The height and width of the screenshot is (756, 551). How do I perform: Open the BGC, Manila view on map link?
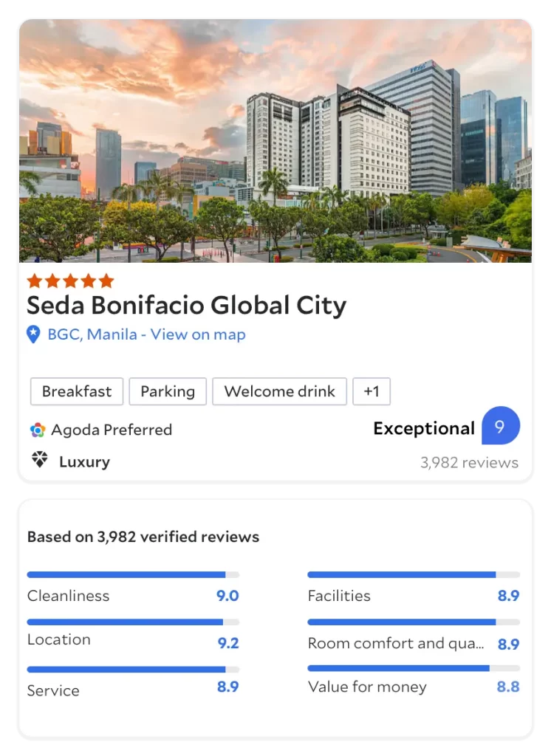tap(146, 334)
